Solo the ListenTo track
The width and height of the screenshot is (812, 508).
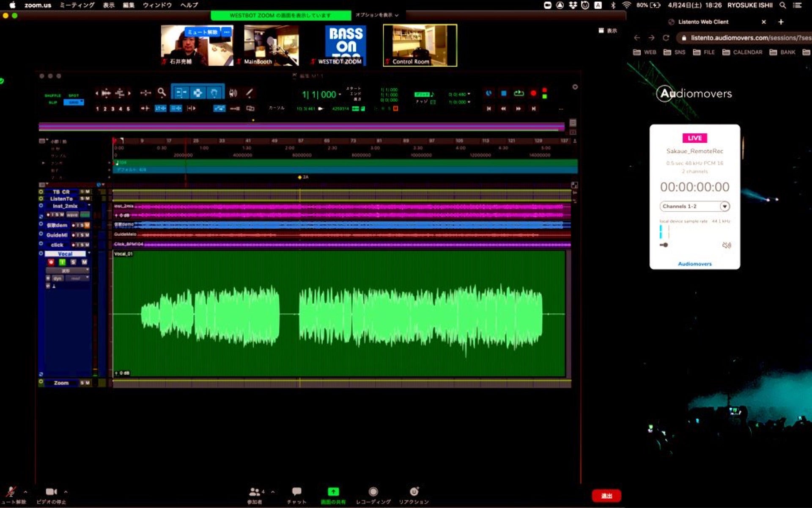(82, 199)
